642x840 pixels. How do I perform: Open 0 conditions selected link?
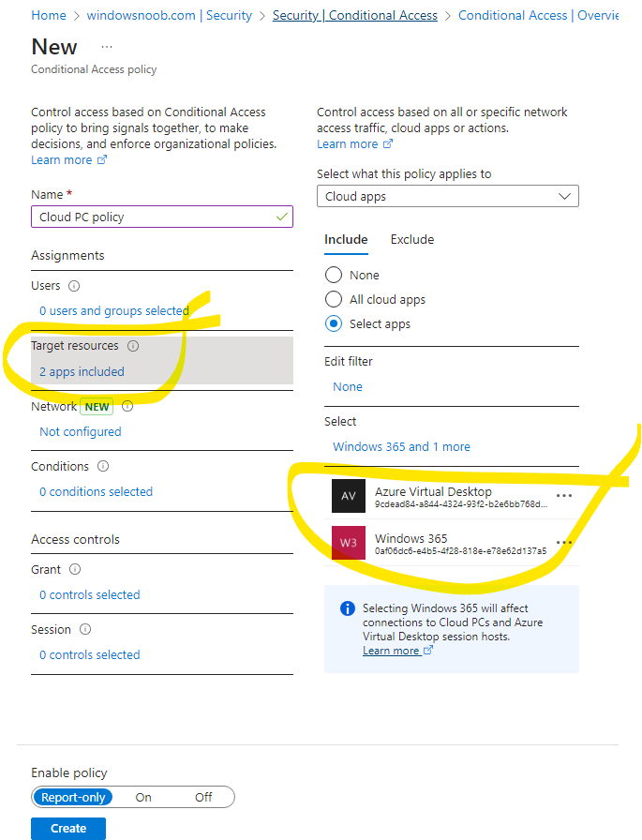coord(96,492)
